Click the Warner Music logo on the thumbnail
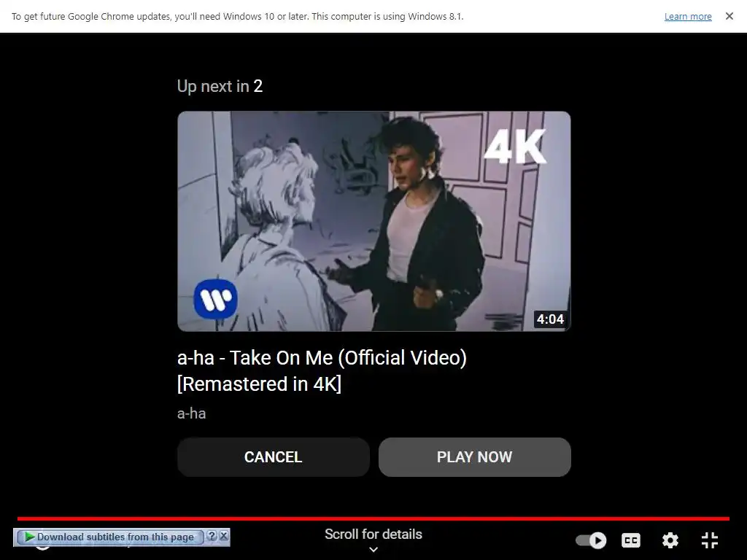 click(215, 300)
